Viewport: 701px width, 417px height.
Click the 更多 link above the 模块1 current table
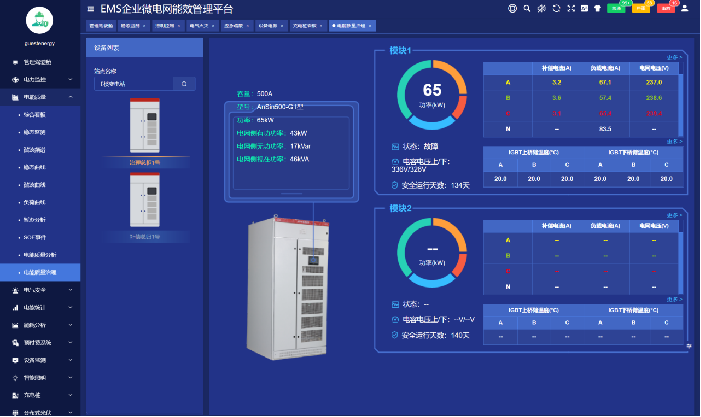[674, 57]
